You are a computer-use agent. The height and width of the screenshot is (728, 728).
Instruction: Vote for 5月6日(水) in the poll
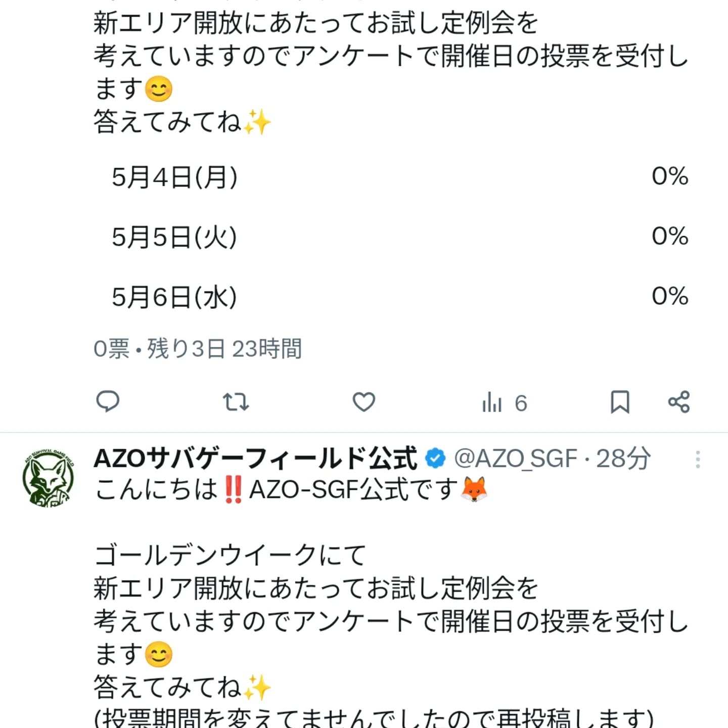tap(354, 297)
